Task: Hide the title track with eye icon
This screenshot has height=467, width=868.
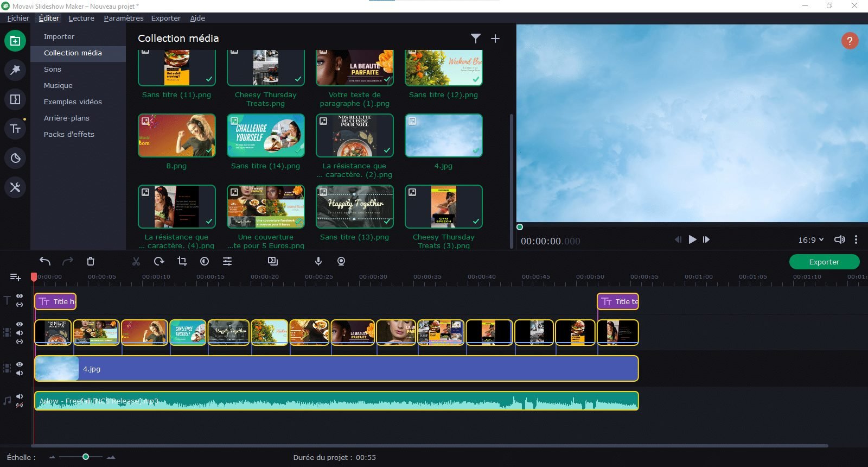Action: [x=20, y=296]
